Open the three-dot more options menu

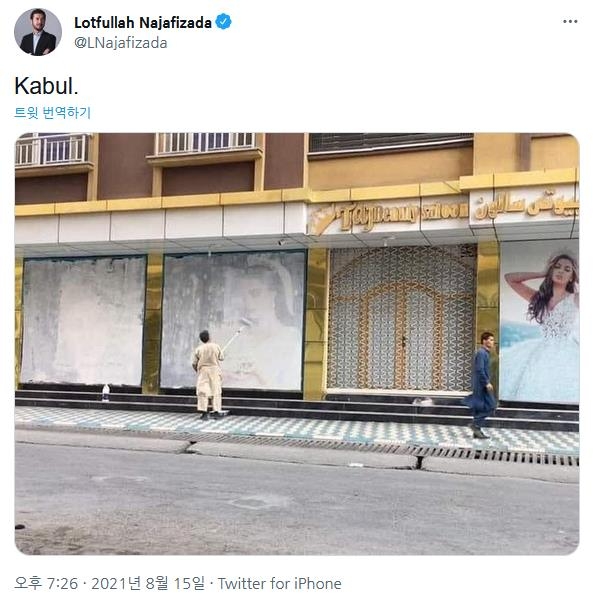click(570, 21)
